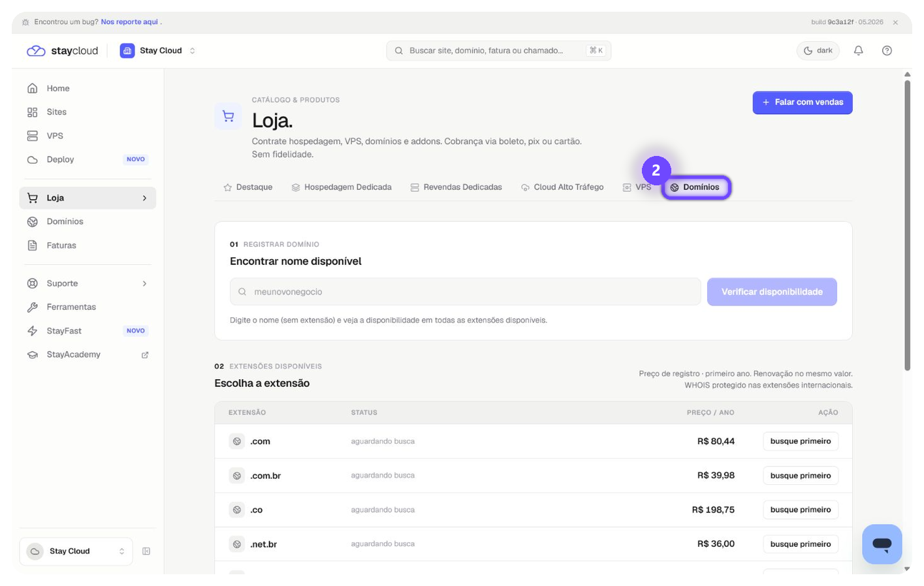This screenshot has width=924, height=586.
Task: Open Domínios in the sidebar
Action: pos(88,222)
